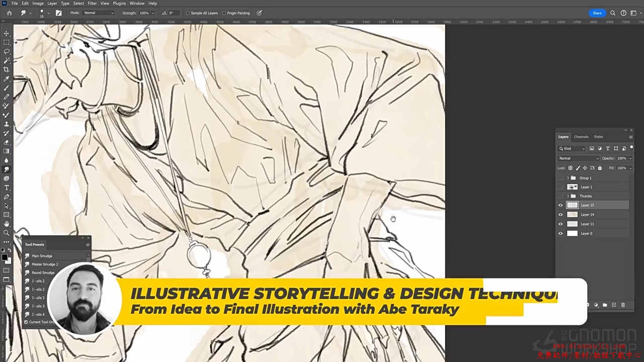The height and width of the screenshot is (362, 644).
Task: Select the Eyedropper tool
Action: click(7, 79)
